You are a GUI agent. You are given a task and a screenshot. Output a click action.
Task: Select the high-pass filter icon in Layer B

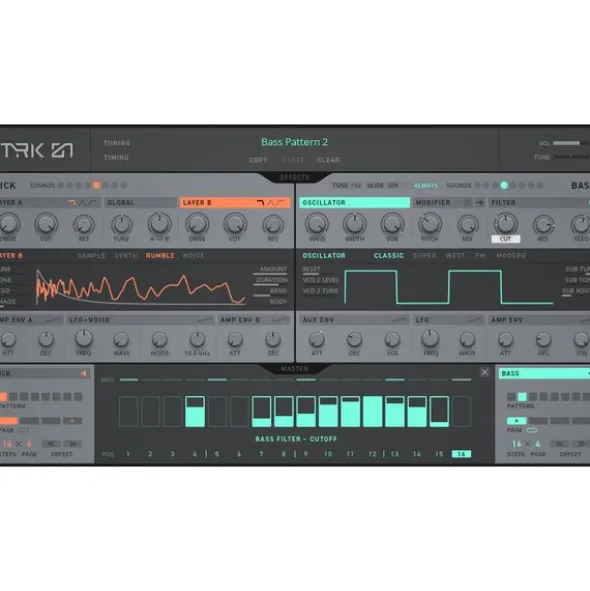280,203
